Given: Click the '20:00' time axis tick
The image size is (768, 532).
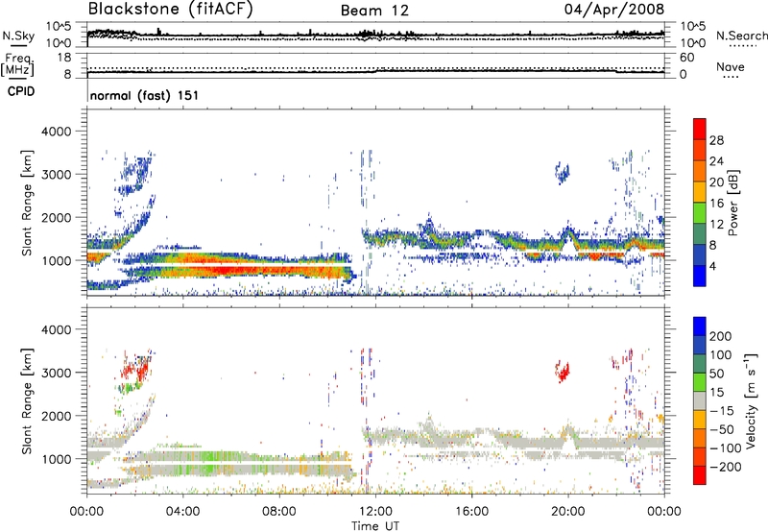Looking at the screenshot, I should 568,512.
